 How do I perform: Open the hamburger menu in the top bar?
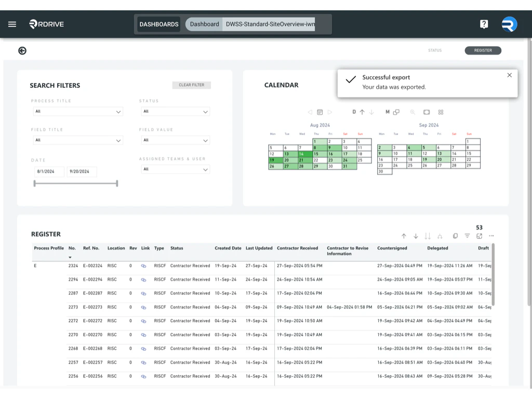[x=12, y=23]
